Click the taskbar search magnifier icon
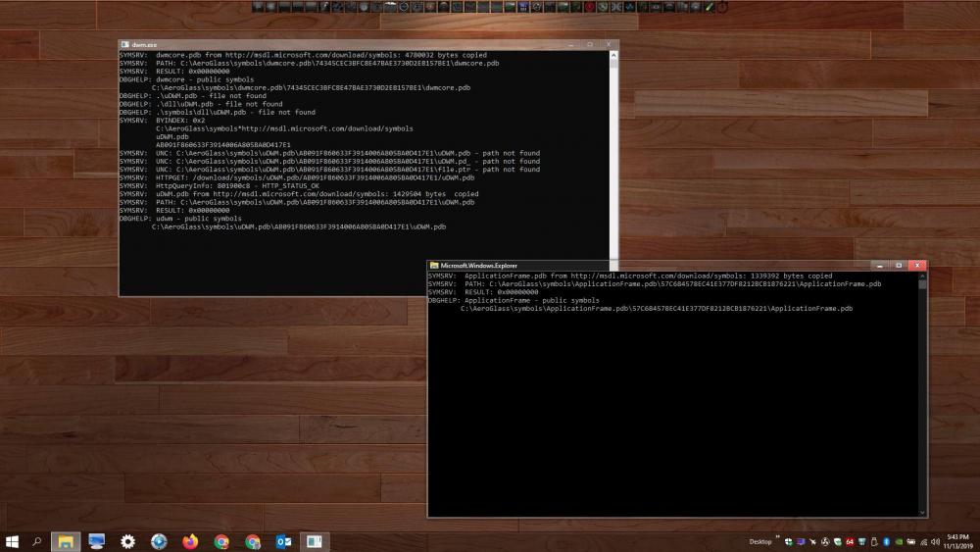Screen dimensions: 980x552 [37, 541]
